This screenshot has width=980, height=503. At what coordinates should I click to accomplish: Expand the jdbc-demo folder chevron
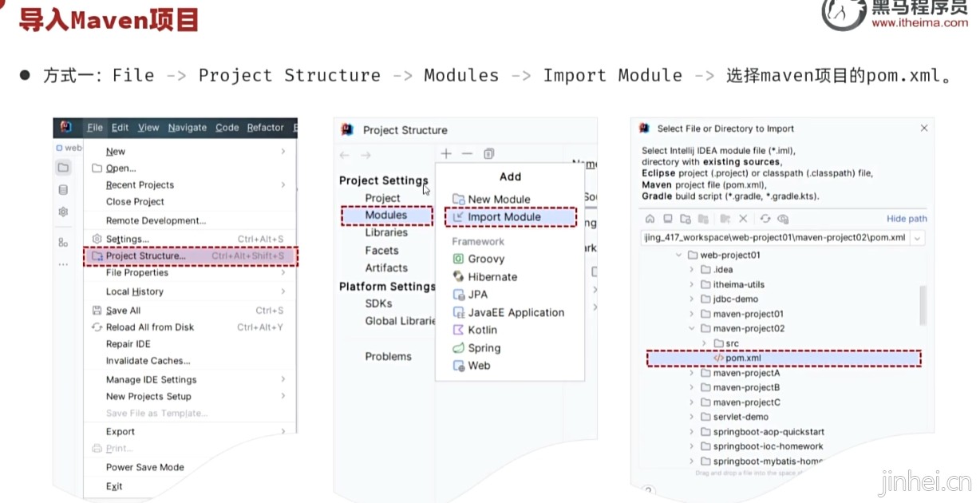click(x=692, y=299)
